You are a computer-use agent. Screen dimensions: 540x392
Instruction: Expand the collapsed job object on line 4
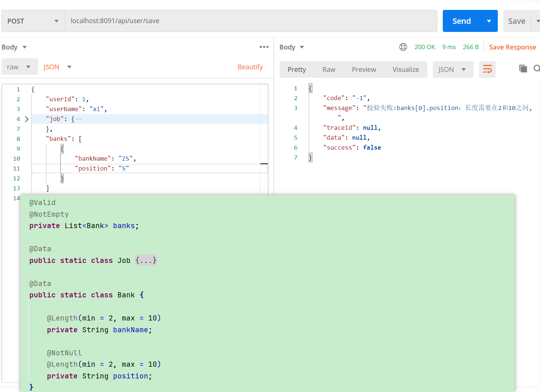(26, 119)
